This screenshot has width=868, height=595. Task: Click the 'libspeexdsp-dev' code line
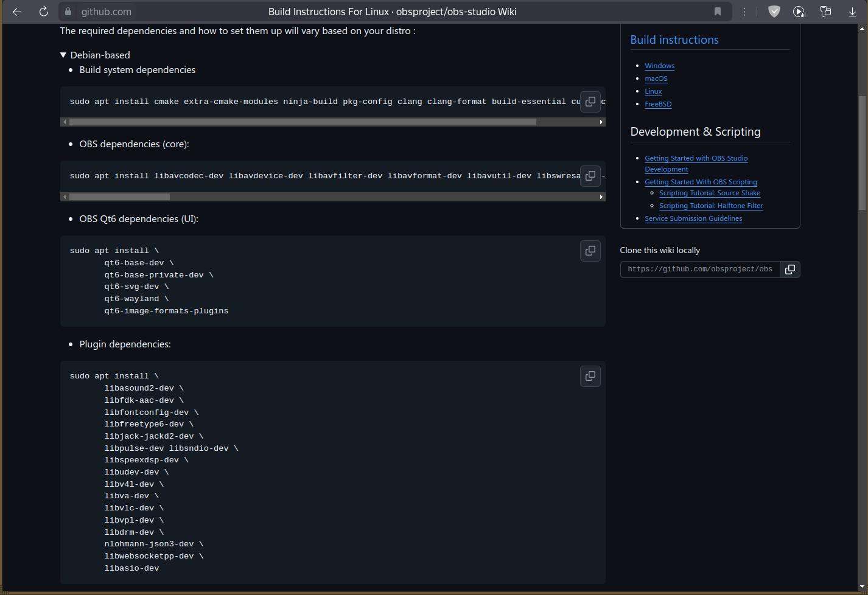tap(147, 460)
